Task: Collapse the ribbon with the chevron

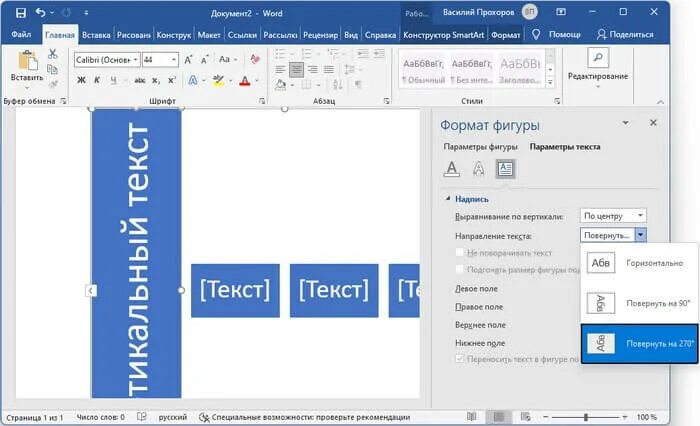Action: point(660,102)
